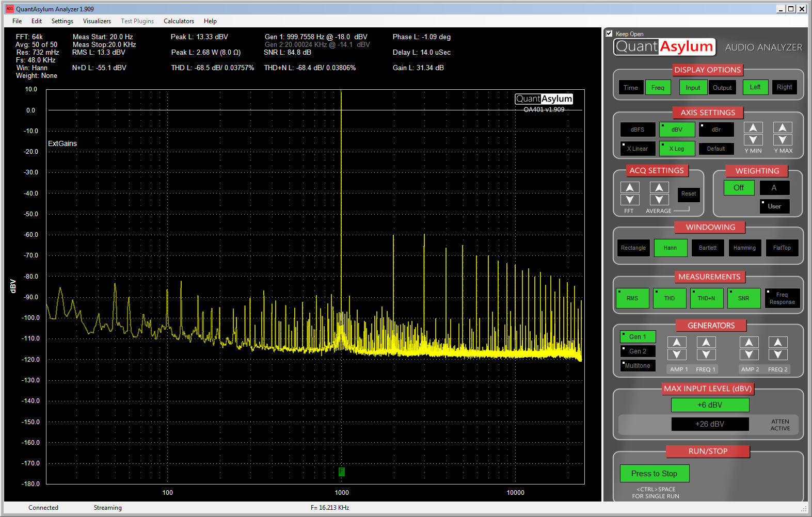Switch X axis to Linear
The width and height of the screenshot is (812, 517).
[638, 149]
